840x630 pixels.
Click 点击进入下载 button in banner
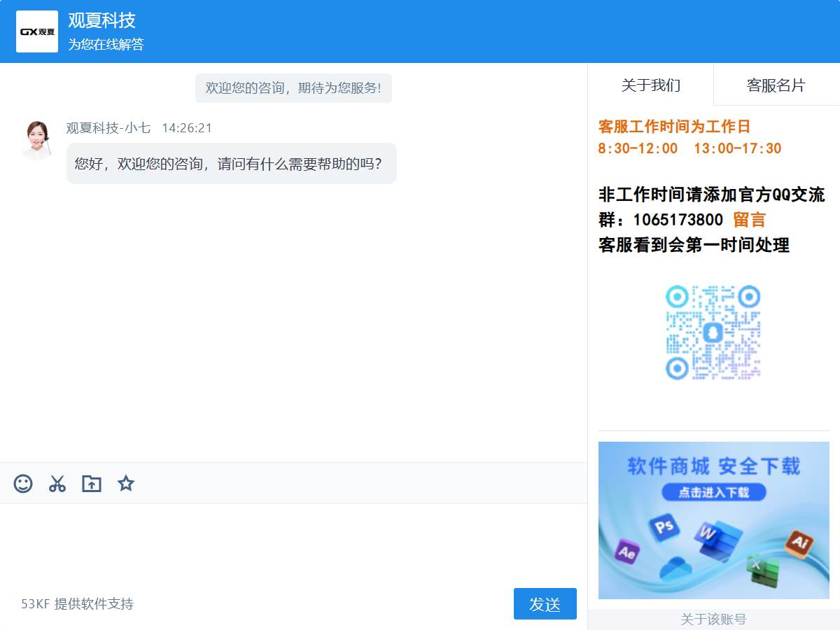click(x=713, y=493)
